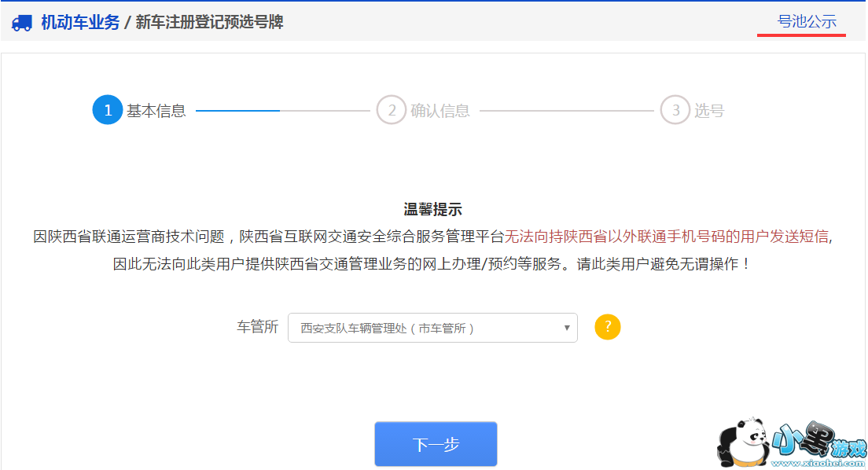Click the 确认信息 step label
Image resolution: width=868 pixels, height=470 pixels.
tap(440, 111)
